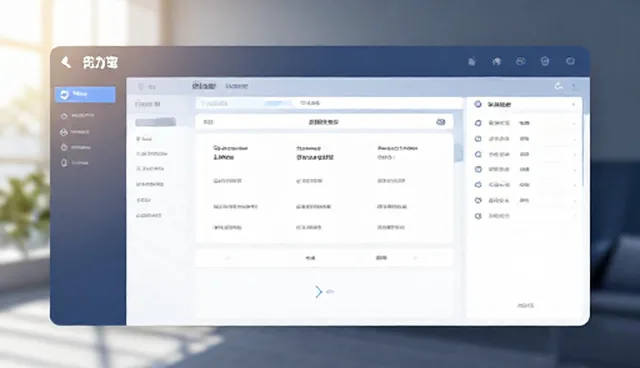Select the gray highlighted bar in the secondary list
Screen dimensions: 640x368
(156, 122)
